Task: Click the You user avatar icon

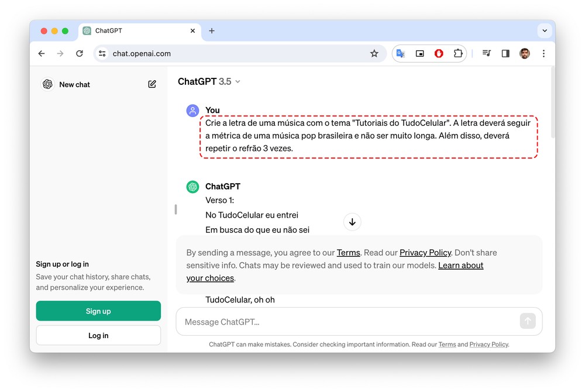Action: pos(192,111)
